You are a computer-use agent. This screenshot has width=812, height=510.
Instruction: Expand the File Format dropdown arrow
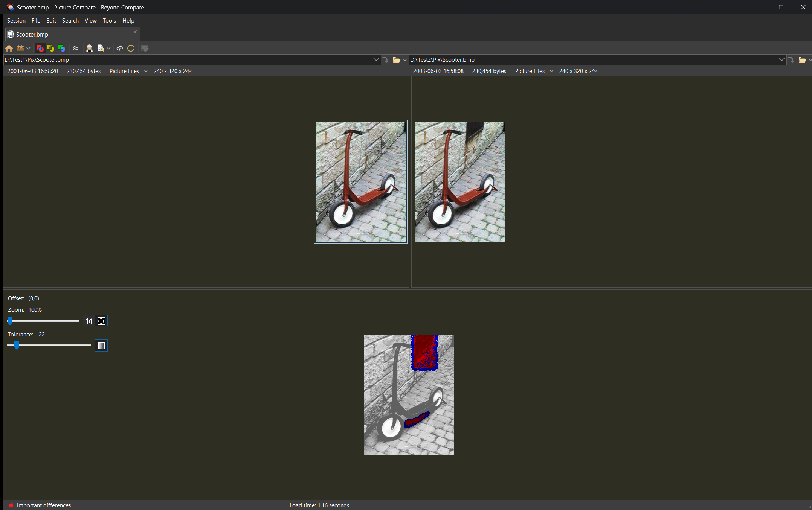108,48
